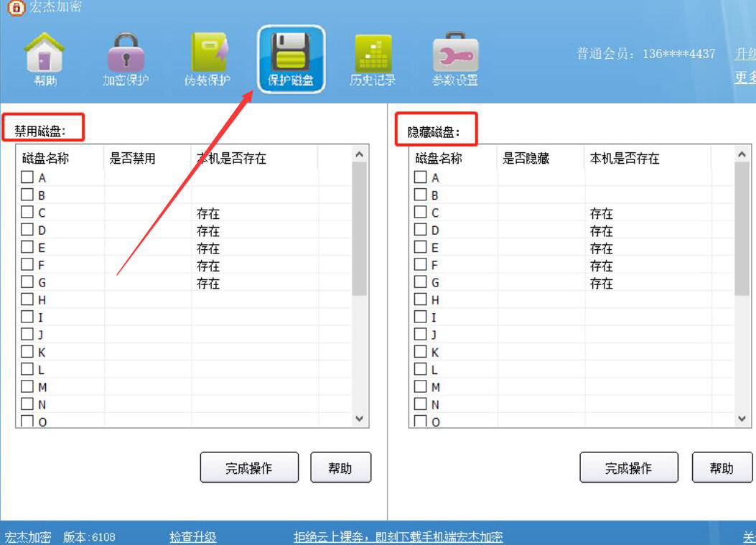This screenshot has height=545, width=756.
Task: Click the 版本:6108 status text
Action: [89, 537]
